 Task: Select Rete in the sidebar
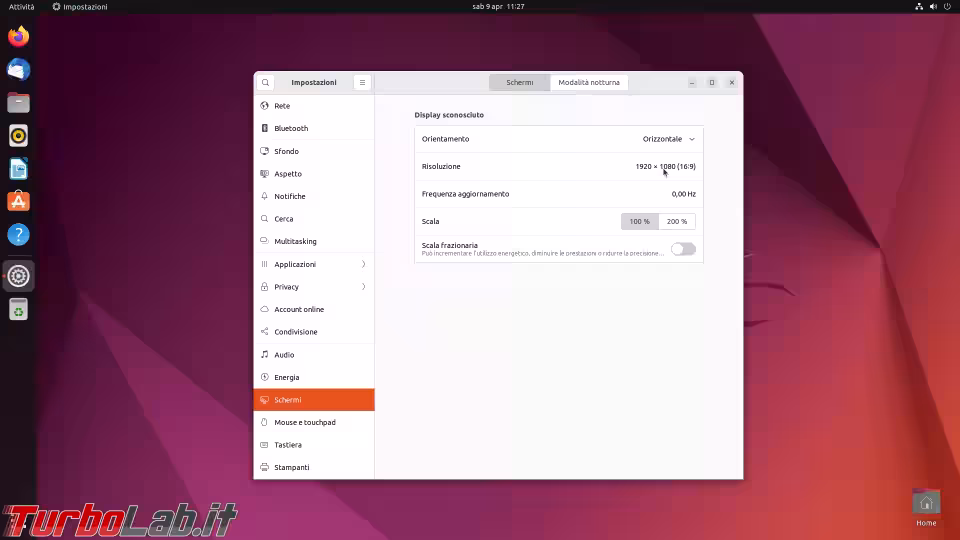314,106
